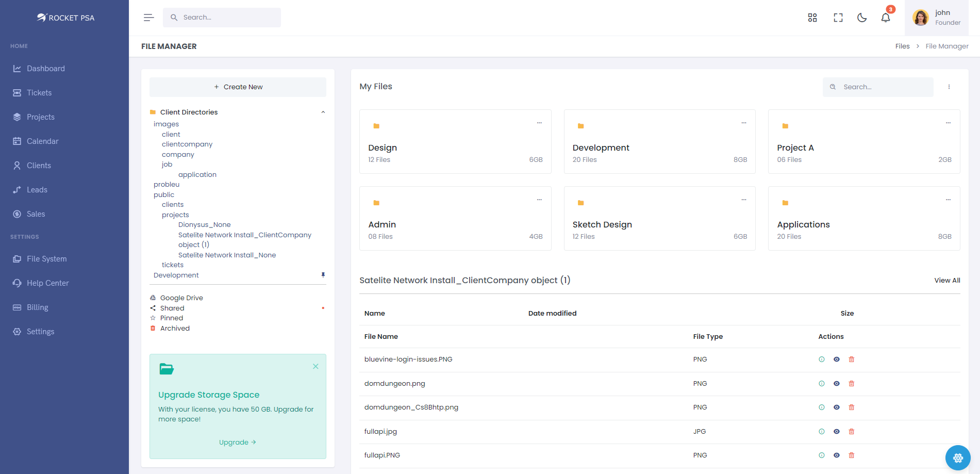The height and width of the screenshot is (474, 980).
Task: Navigate to Files in the breadcrumb
Action: pyautogui.click(x=903, y=46)
